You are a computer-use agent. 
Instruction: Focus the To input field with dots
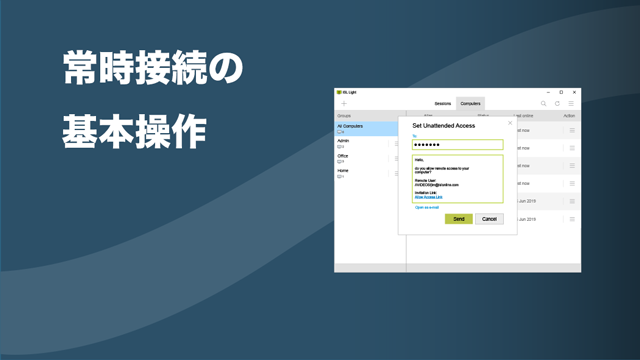point(458,145)
